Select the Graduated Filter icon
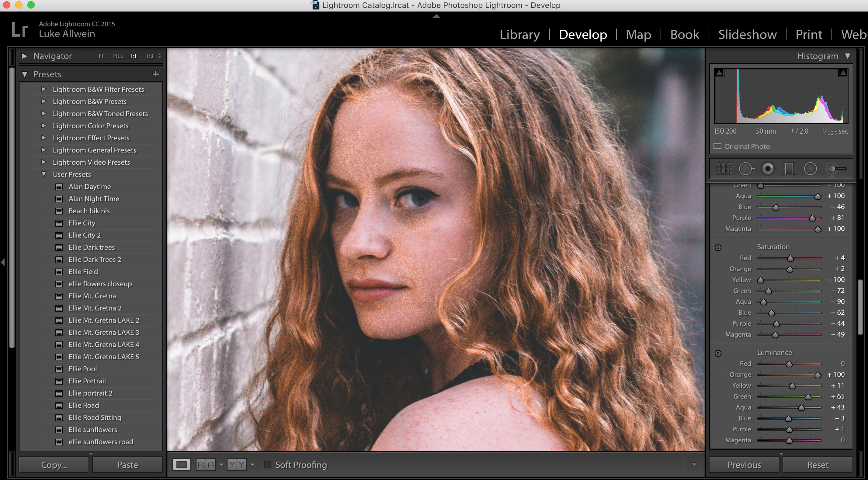868x480 pixels. [789, 169]
